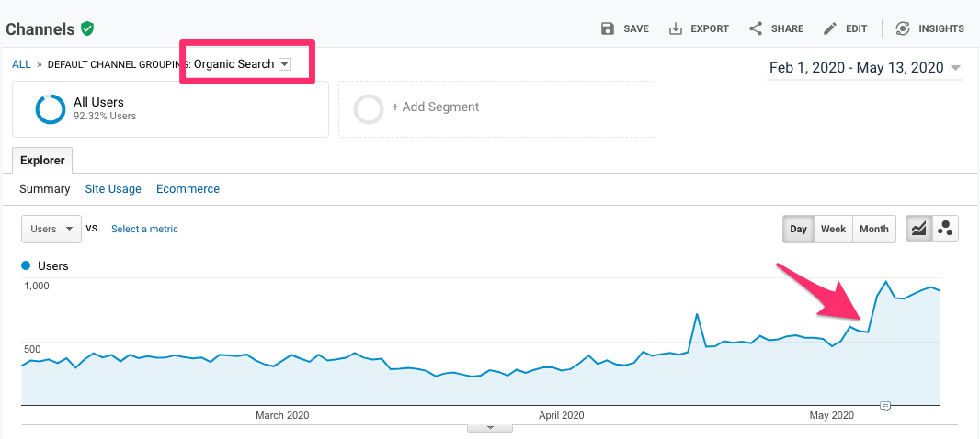Click Select a metric link

point(144,230)
